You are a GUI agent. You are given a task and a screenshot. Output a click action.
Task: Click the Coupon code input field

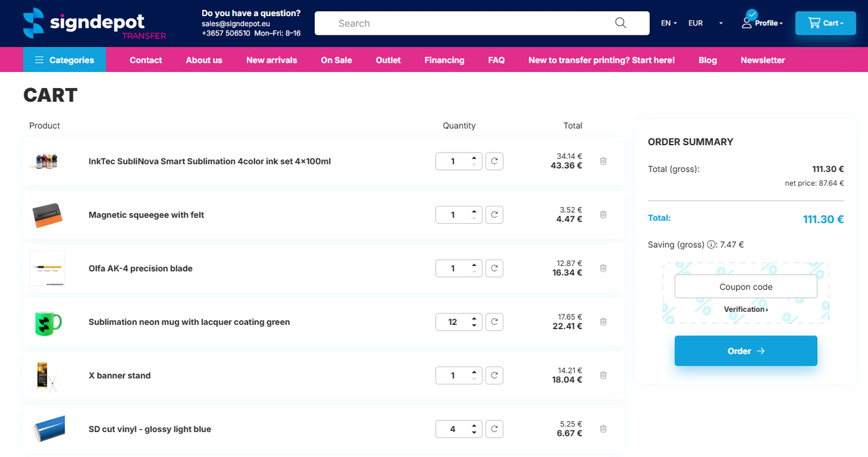click(x=745, y=286)
